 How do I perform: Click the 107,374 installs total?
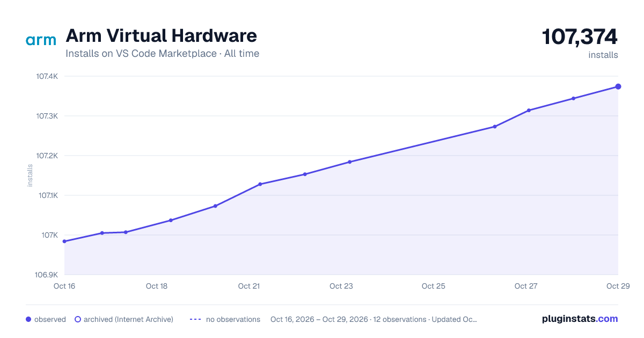pos(580,37)
